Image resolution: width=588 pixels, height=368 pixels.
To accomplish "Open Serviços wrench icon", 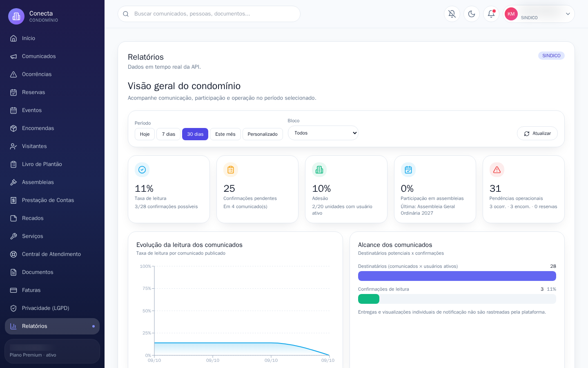I will coord(13,236).
